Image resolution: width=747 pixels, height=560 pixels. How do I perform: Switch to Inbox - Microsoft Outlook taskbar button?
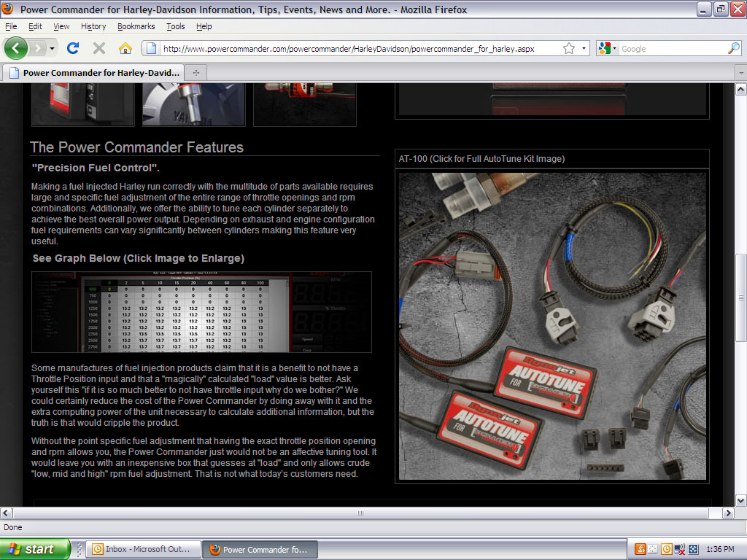click(x=143, y=549)
